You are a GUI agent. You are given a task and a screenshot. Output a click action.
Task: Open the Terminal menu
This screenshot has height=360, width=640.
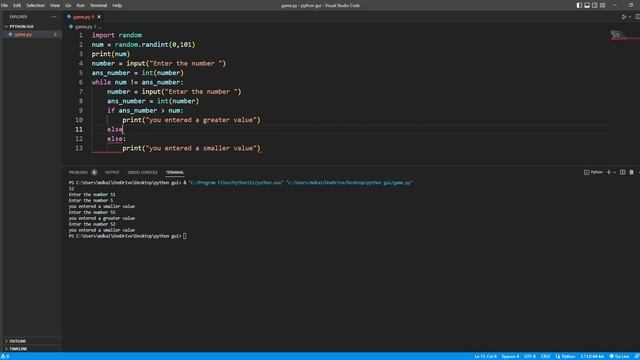pyautogui.click(x=98, y=5)
